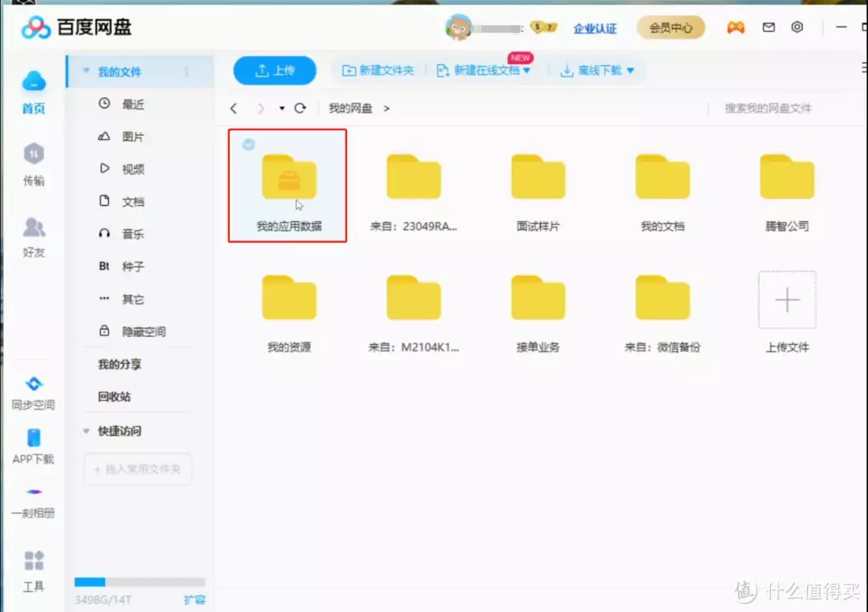868x612 pixels.
Task: Open the 工具 tools grid icon
Action: point(34,561)
